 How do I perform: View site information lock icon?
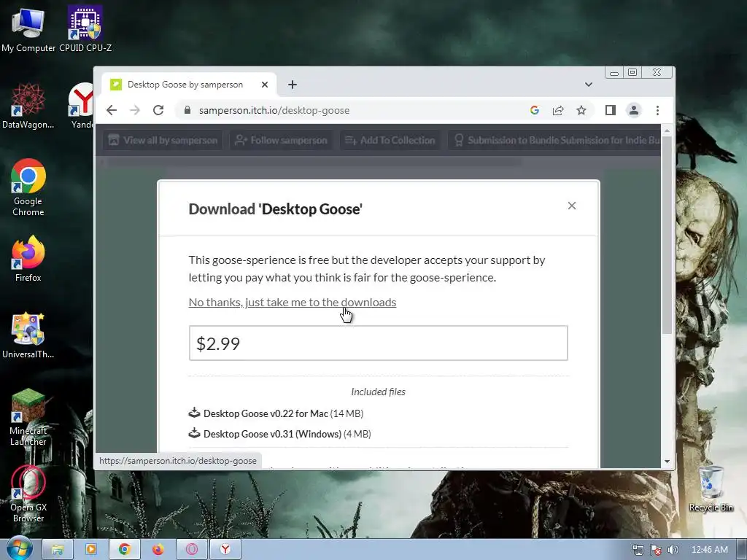(x=187, y=111)
